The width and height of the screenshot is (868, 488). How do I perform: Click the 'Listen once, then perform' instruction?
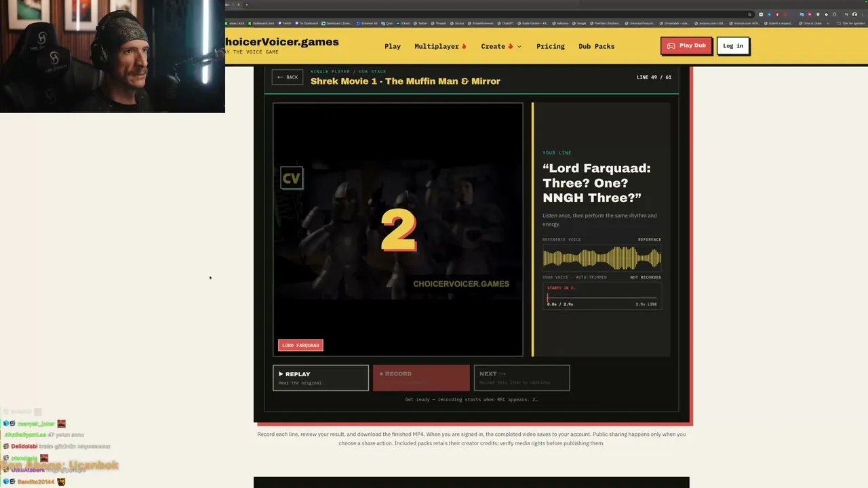[x=599, y=220]
